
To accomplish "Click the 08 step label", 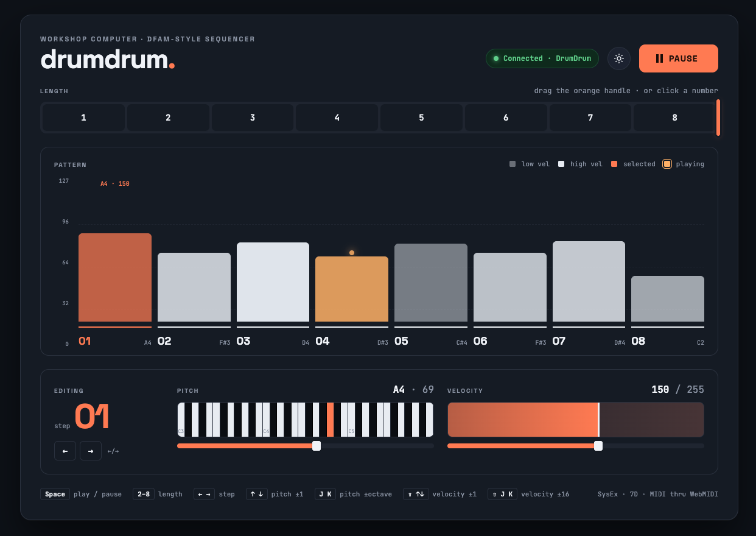I will click(x=638, y=341).
